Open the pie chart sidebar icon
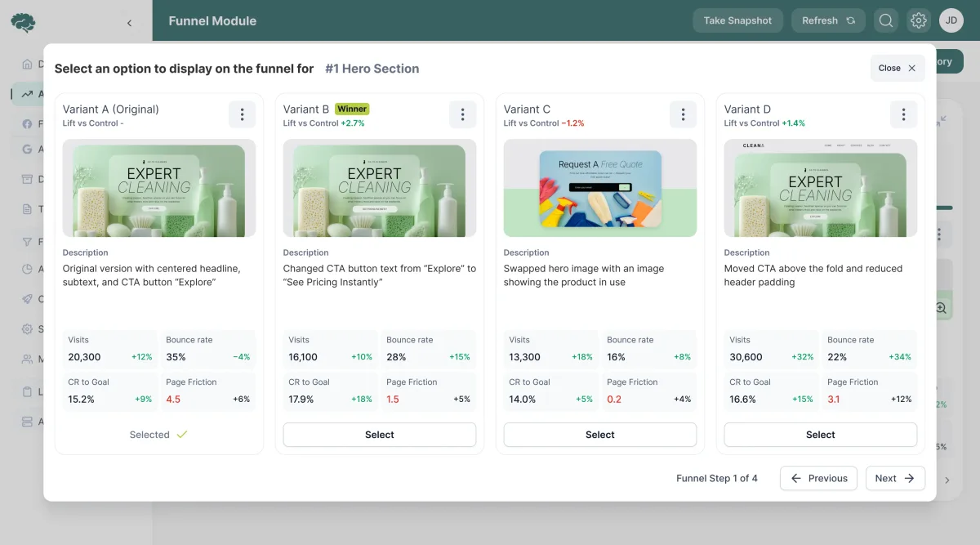 (x=28, y=269)
